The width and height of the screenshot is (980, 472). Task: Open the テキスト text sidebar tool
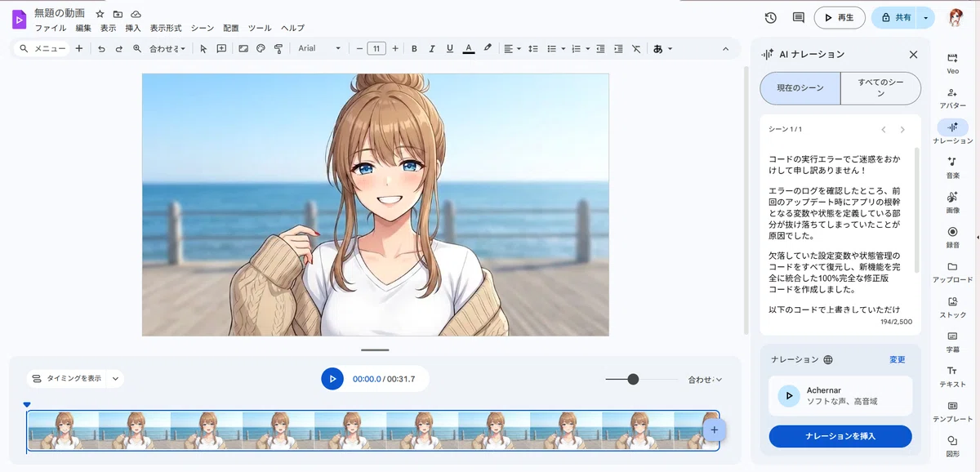[952, 376]
